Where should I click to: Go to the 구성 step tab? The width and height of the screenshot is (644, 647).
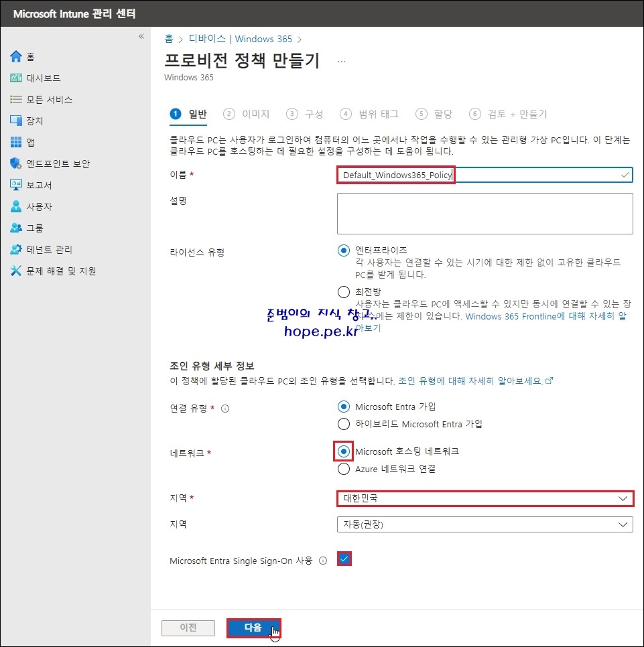(305, 114)
